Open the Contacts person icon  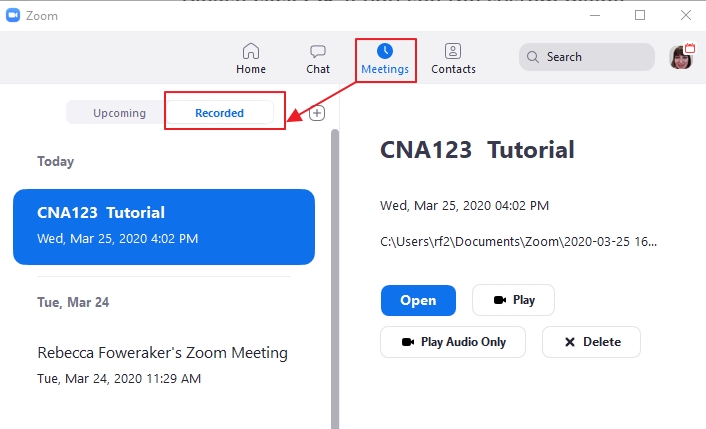pyautogui.click(x=453, y=51)
